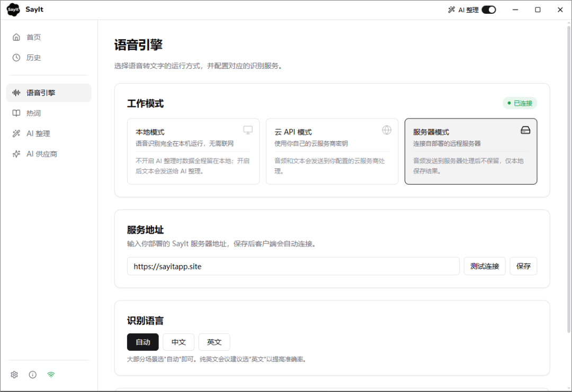This screenshot has width=572, height=392.
Task: Click the 测试连接 test connection button
Action: click(485, 266)
